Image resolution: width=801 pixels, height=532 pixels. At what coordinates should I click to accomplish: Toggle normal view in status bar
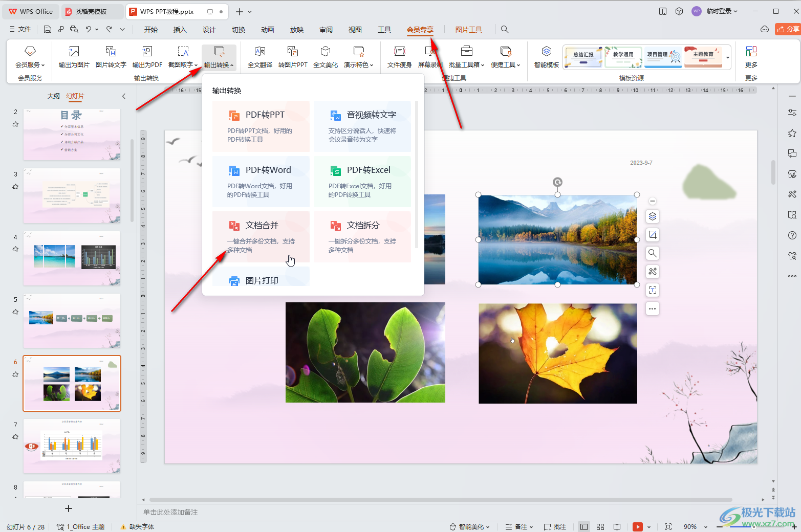point(583,526)
